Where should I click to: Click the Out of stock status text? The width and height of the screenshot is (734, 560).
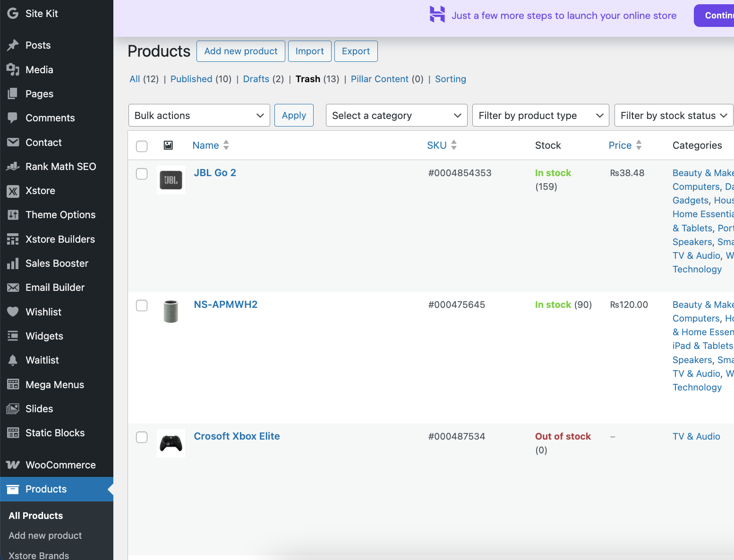(x=563, y=436)
